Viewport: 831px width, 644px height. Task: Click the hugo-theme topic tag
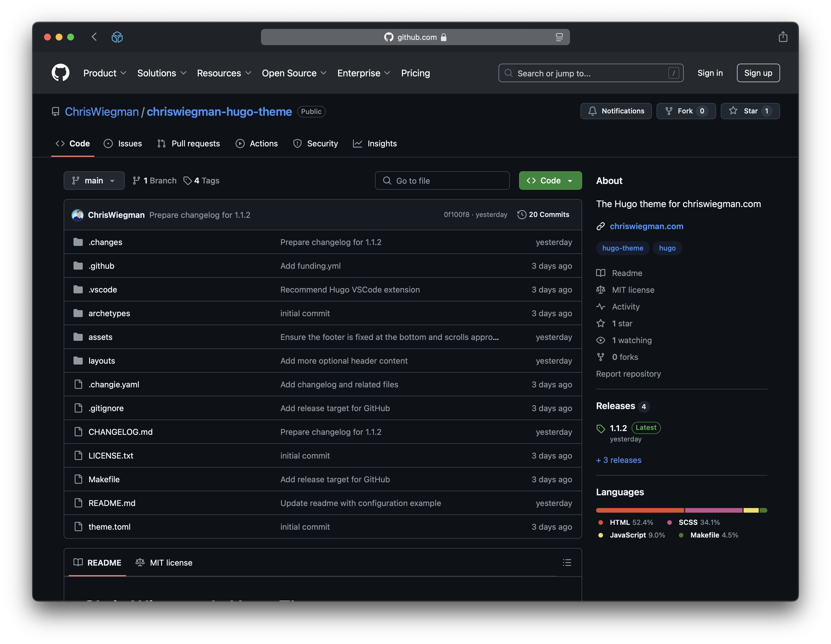[x=622, y=248]
